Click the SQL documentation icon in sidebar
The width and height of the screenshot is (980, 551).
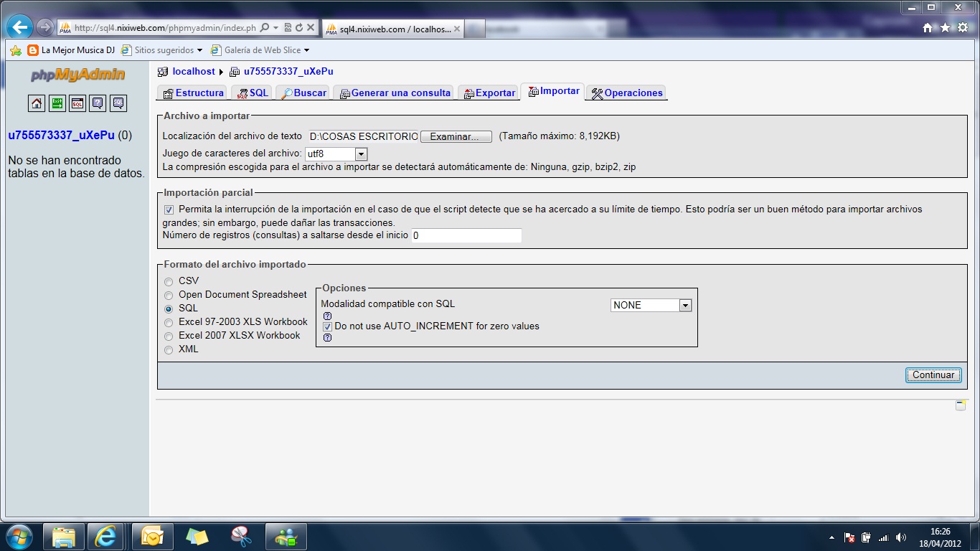click(118, 103)
